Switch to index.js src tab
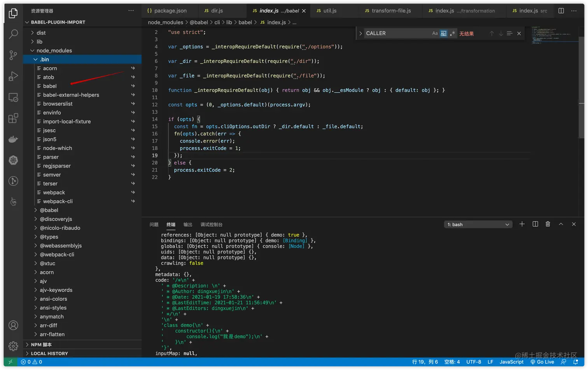The image size is (588, 370). (530, 10)
